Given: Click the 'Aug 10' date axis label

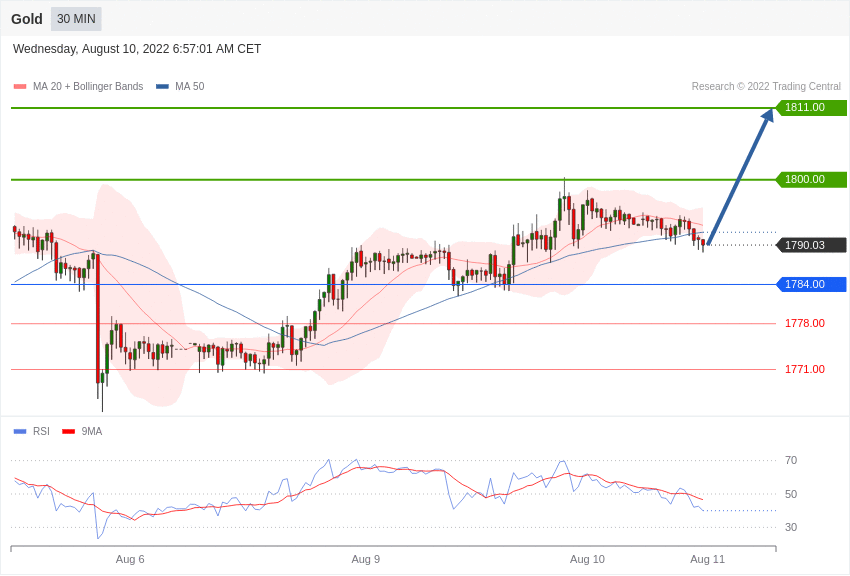Looking at the screenshot, I should point(587,559).
